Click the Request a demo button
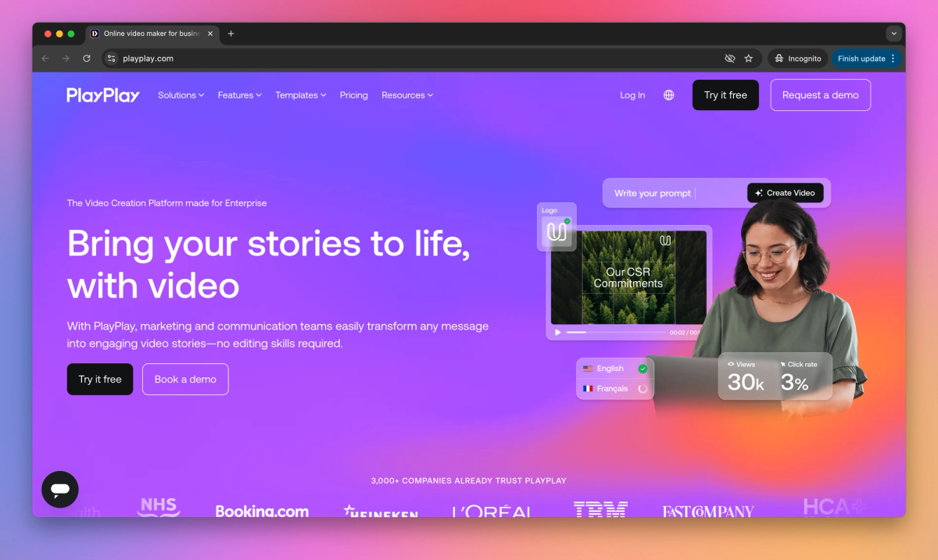The height and width of the screenshot is (560, 938). click(x=820, y=95)
